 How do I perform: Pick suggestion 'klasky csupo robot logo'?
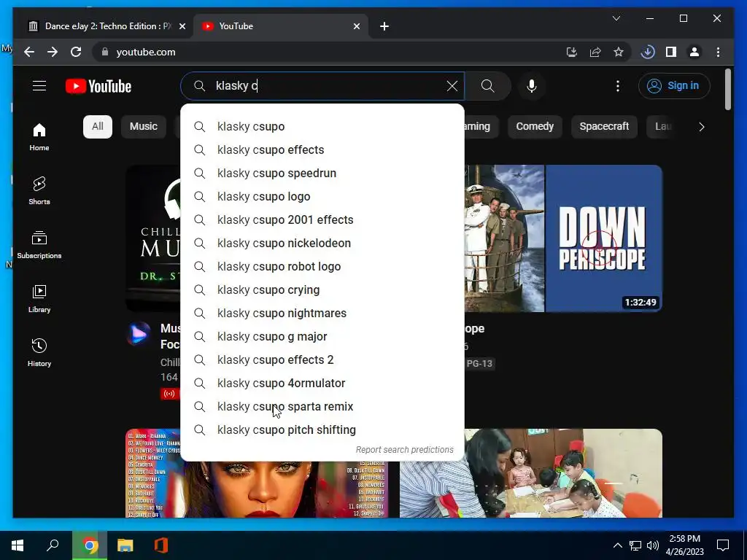coord(322,266)
